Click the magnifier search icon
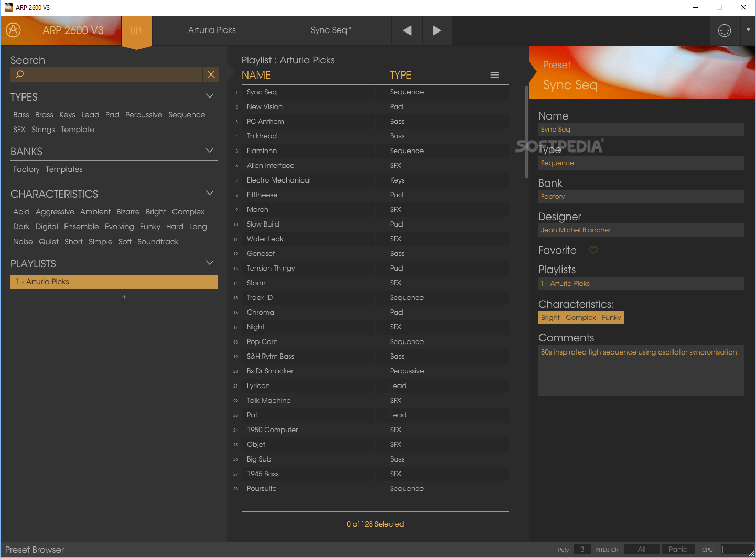Viewport: 756px width, 558px height. pyautogui.click(x=20, y=74)
